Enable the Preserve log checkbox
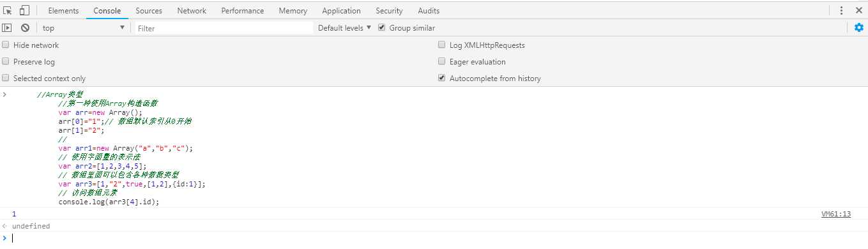The image size is (868, 249). click(6, 62)
